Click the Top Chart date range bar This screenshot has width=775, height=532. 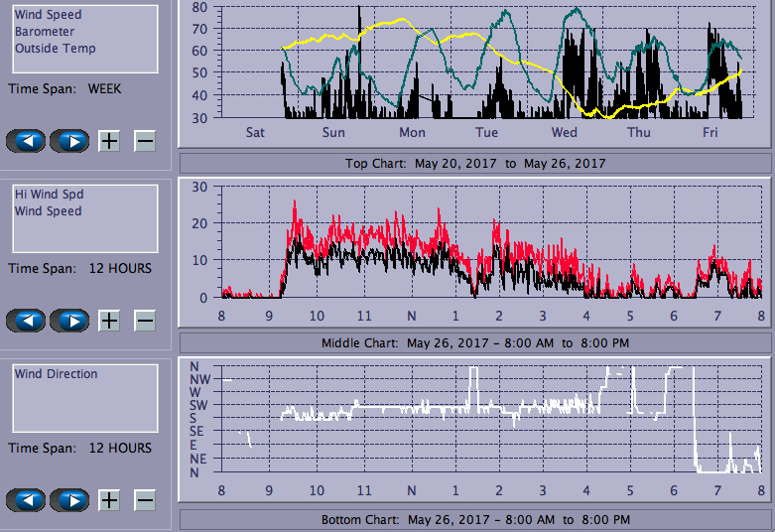point(474,164)
